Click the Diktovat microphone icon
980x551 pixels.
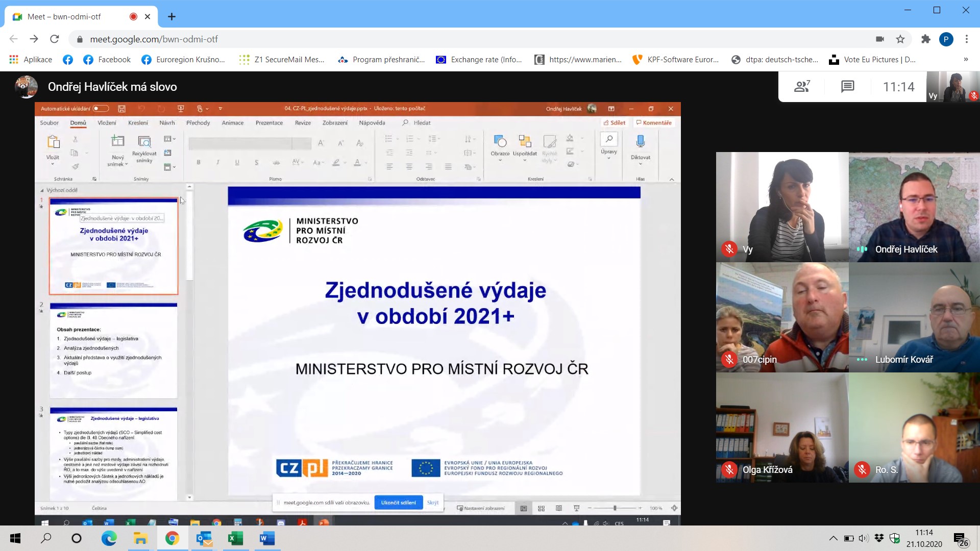641,141
